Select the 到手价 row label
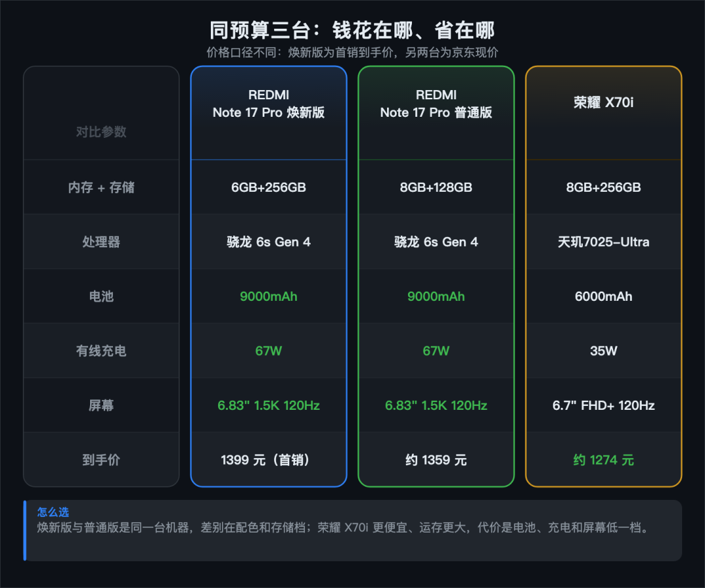The image size is (705, 588). 101,460
